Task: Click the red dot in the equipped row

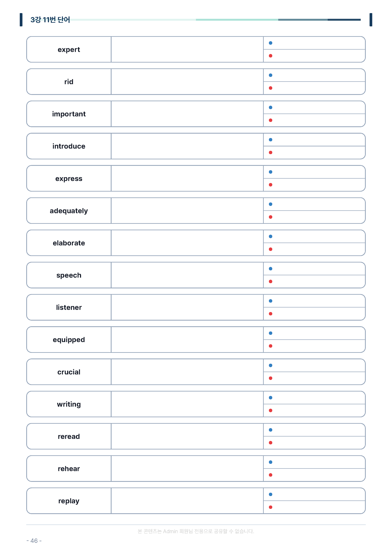Action: pyautogui.click(x=271, y=346)
